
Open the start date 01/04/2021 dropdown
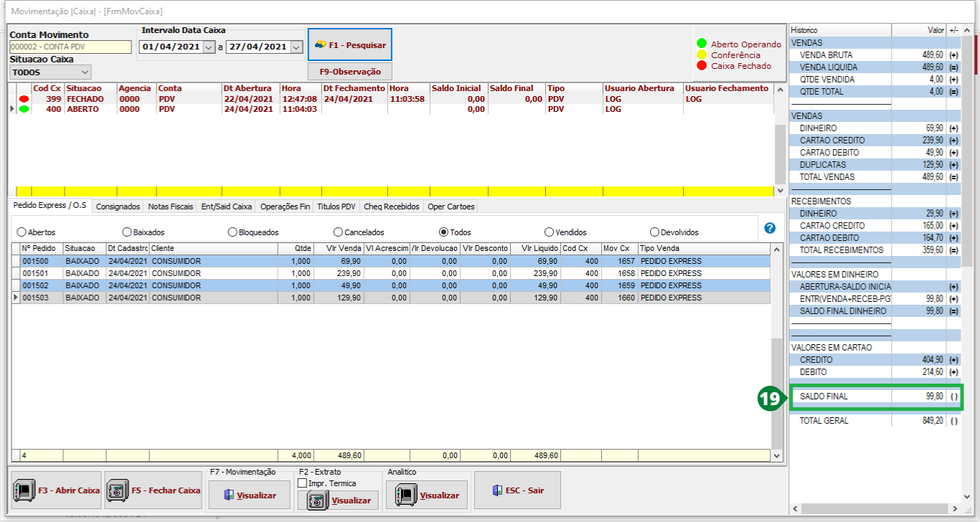click(x=209, y=47)
